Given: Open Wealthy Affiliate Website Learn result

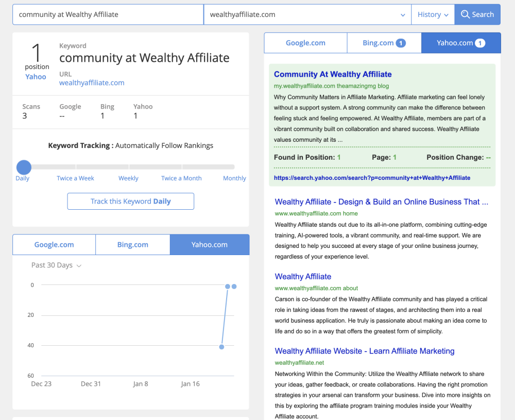Looking at the screenshot, I should [365, 351].
